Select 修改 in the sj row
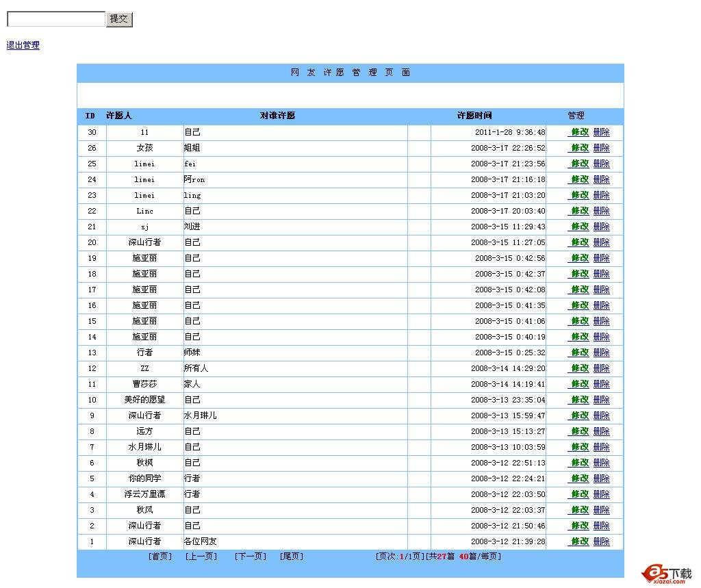Image resolution: width=701 pixels, height=588 pixels. [580, 227]
